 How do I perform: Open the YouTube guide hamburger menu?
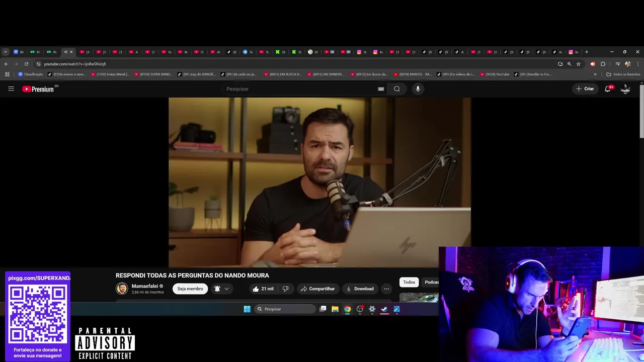[x=11, y=89]
